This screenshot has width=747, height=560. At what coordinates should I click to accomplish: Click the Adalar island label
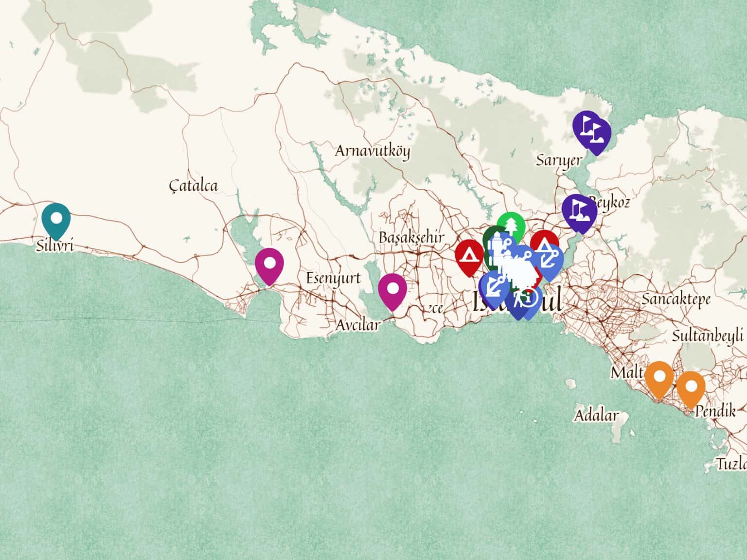pyautogui.click(x=596, y=416)
